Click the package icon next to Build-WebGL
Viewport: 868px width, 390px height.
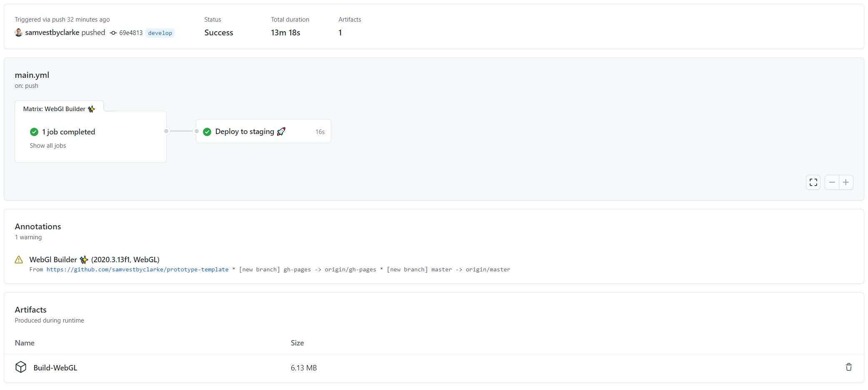pyautogui.click(x=20, y=367)
